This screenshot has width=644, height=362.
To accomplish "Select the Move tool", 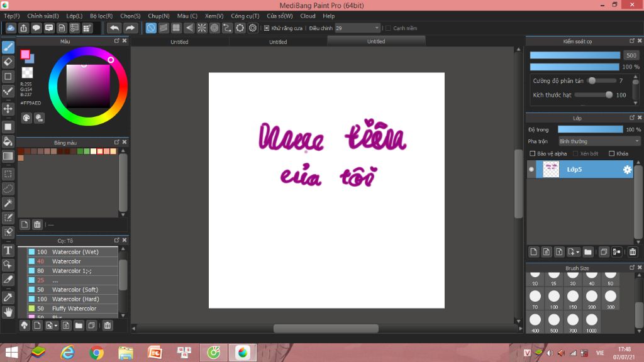I will (8, 109).
